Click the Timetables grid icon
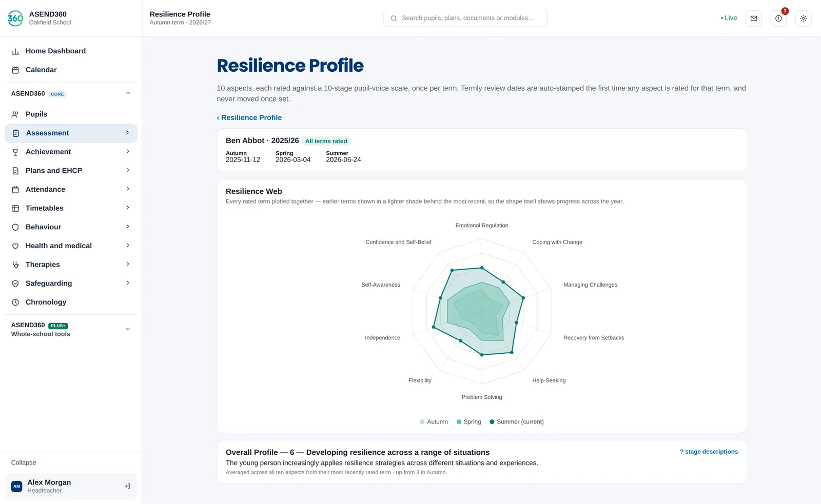Image resolution: width=821 pixels, height=504 pixels. (x=15, y=209)
